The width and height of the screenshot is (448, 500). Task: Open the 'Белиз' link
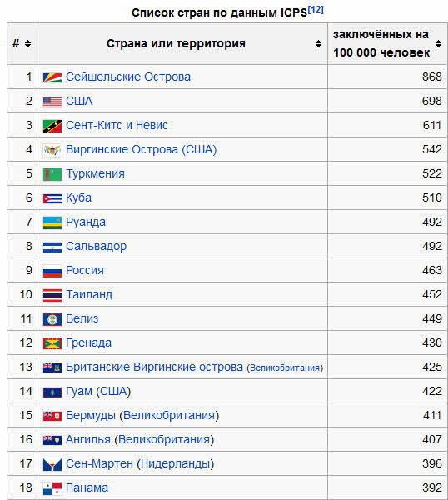coord(82,318)
